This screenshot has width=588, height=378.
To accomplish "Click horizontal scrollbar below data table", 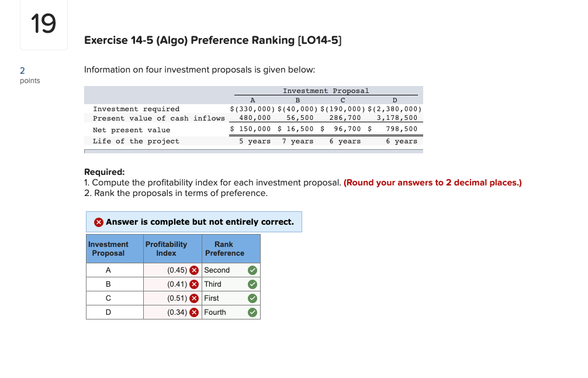I will pyautogui.click(x=254, y=152).
